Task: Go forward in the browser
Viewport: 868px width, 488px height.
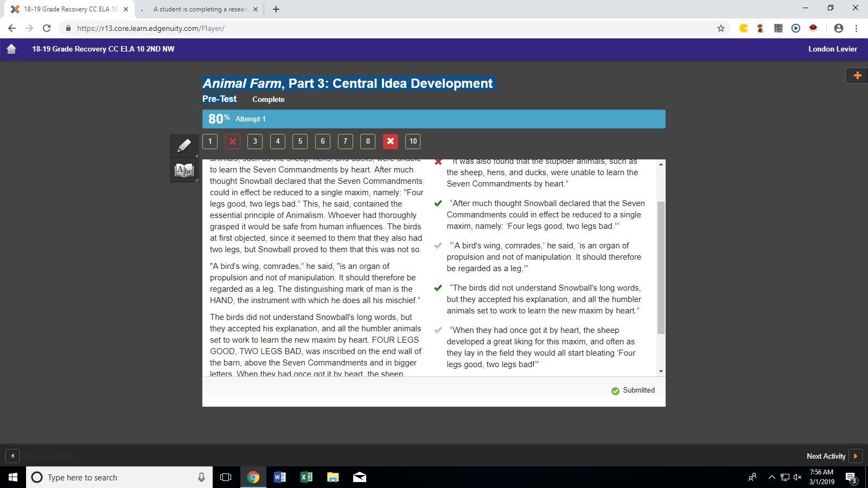Action: tap(29, 28)
